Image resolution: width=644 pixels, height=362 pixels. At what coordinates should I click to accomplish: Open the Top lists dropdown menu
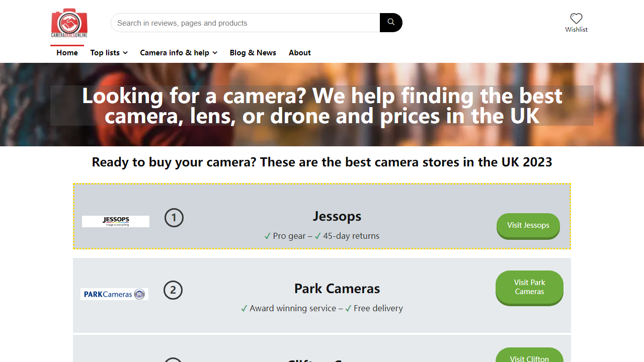point(105,52)
